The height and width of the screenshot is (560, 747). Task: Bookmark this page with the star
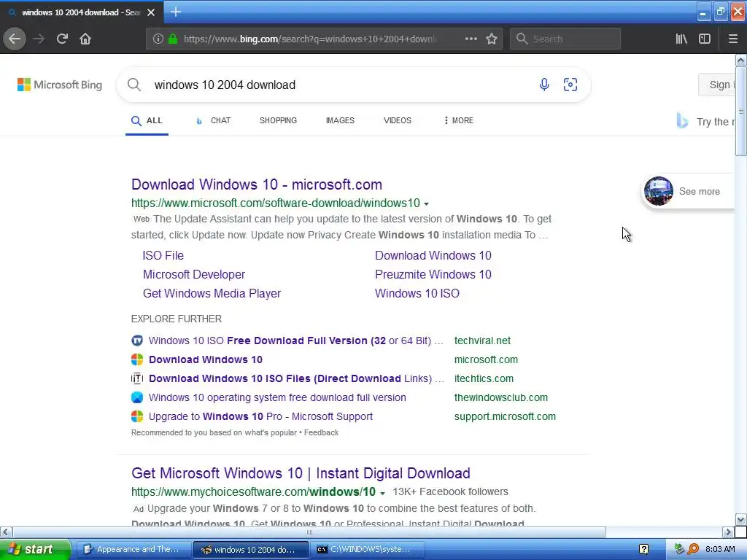(492, 39)
